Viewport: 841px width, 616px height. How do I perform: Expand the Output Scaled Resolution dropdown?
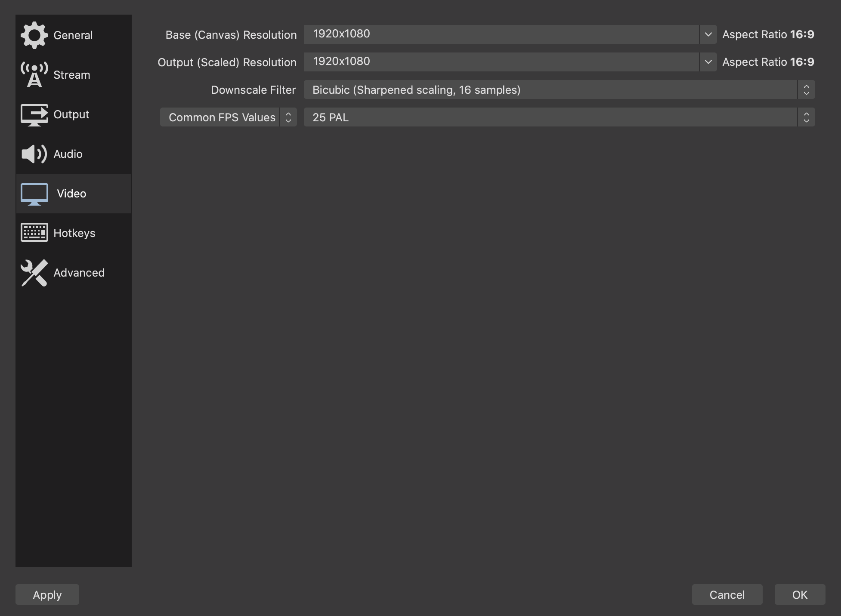coord(708,62)
